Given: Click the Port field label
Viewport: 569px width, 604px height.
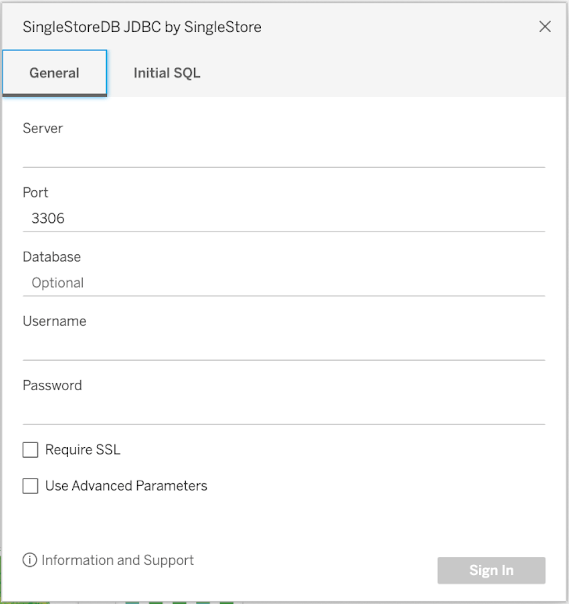Looking at the screenshot, I should [x=35, y=193].
